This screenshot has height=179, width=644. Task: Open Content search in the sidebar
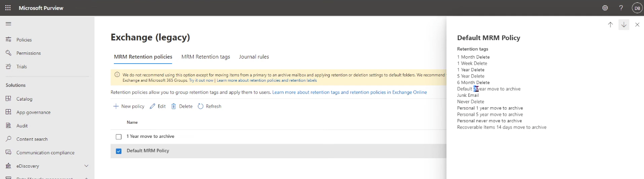[32, 139]
